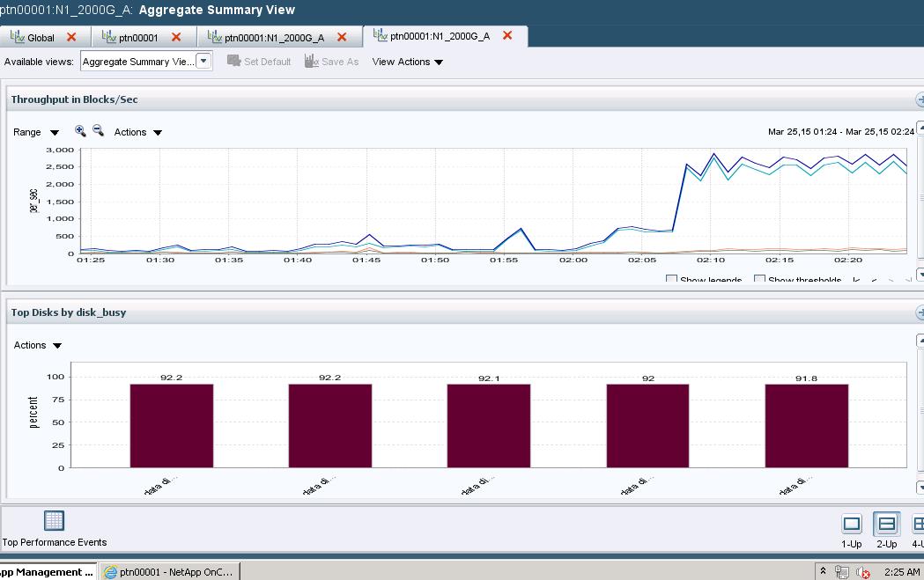This screenshot has height=580, width=924.
Task: Switch to 2-Up layout
Action: (886, 525)
